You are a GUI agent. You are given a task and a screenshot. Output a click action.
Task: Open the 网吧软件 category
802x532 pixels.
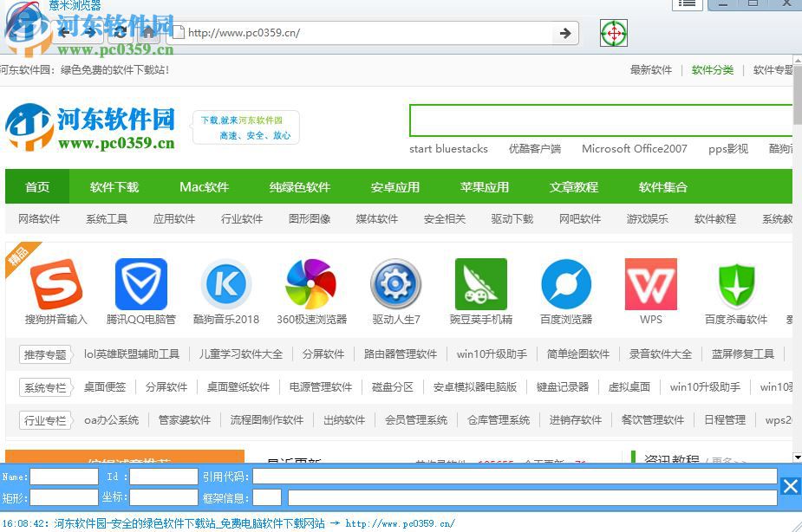(579, 218)
